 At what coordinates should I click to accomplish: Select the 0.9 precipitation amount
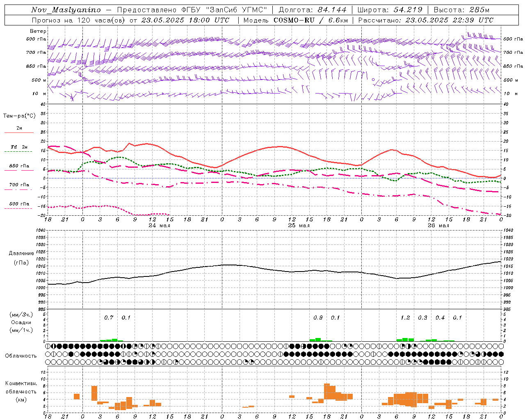(x=318, y=317)
